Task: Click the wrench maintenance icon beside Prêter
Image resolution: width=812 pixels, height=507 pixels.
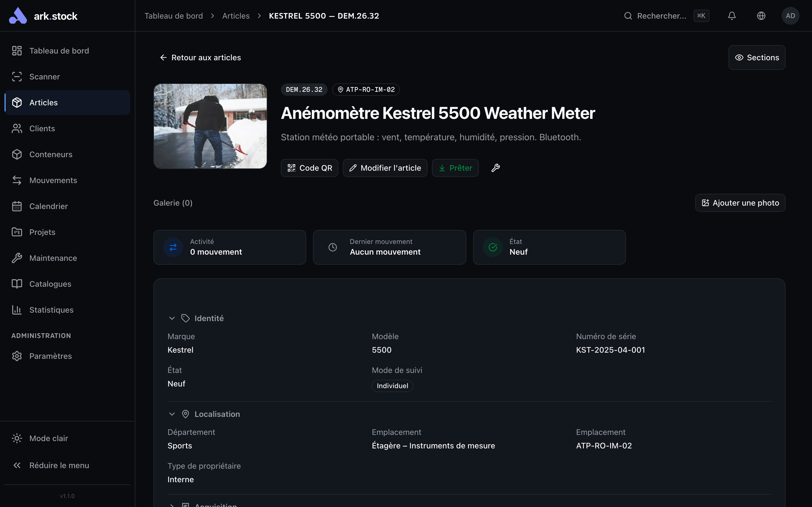Action: pos(496,168)
